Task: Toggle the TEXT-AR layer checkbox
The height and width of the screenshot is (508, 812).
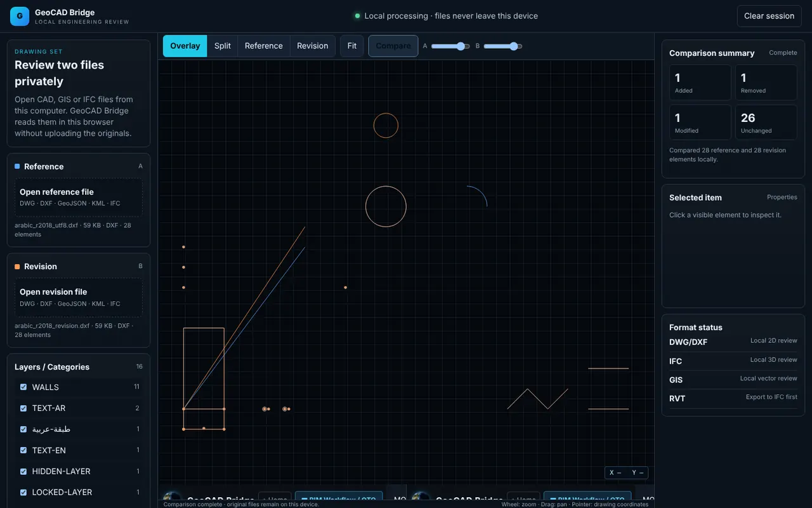Action: coord(23,408)
